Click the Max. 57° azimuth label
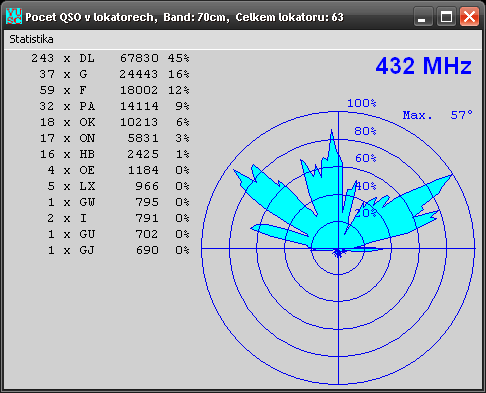The width and height of the screenshot is (486, 393). click(x=438, y=115)
